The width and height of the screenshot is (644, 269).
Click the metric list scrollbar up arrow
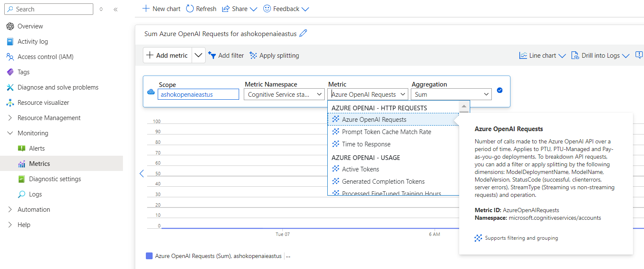click(x=464, y=106)
